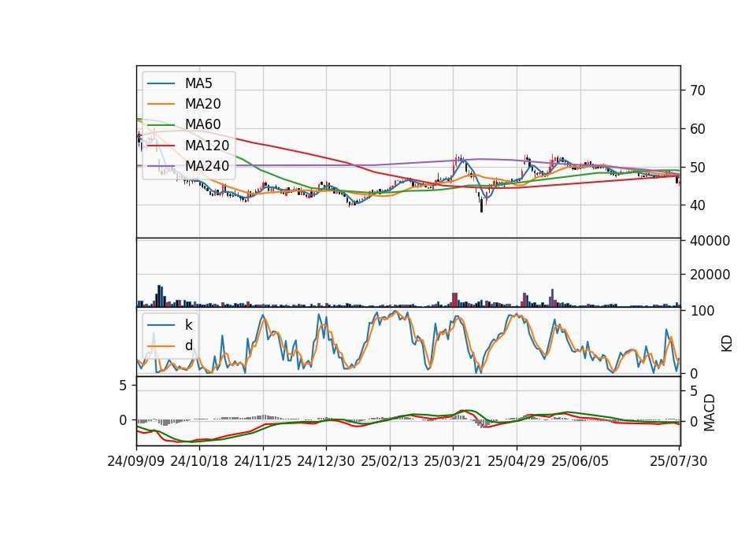
Task: Click the 24/10/18 date tick label
Action: (x=199, y=461)
